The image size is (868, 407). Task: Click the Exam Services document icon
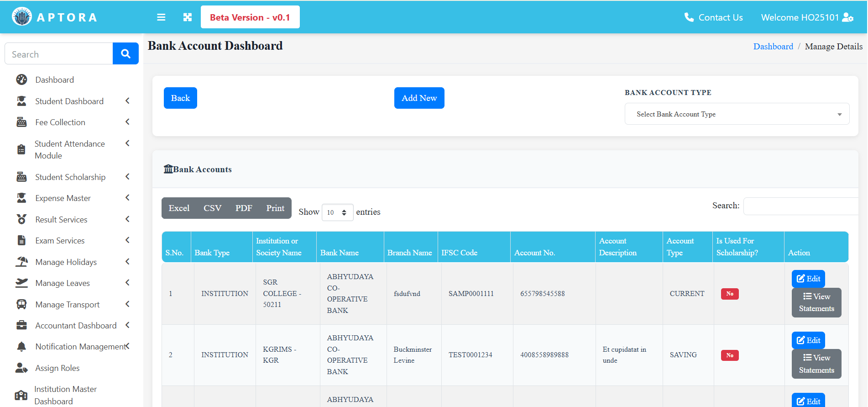[x=21, y=240]
